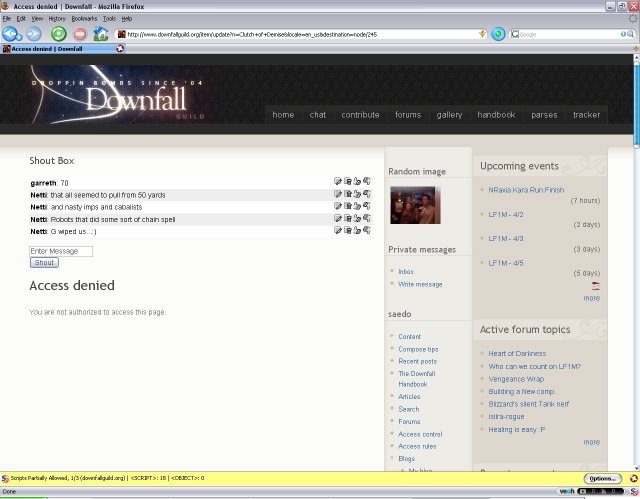Open the private messages Inbox link
The image size is (640, 499).
coord(406,272)
